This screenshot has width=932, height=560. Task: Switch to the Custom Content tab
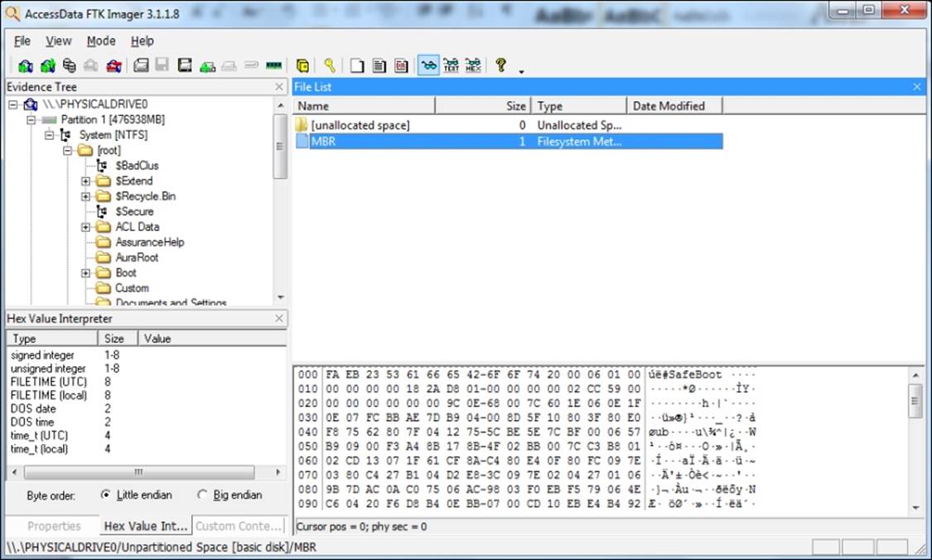[238, 526]
